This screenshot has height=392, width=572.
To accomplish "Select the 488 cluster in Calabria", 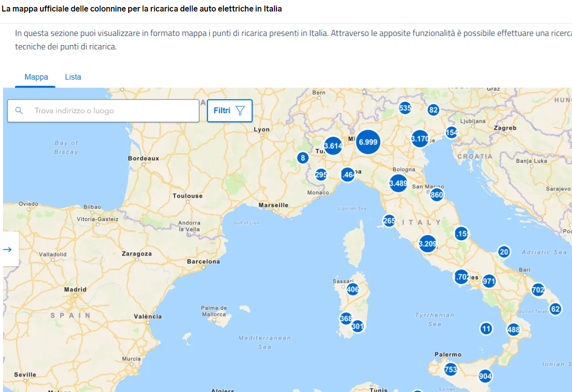I will tap(513, 329).
